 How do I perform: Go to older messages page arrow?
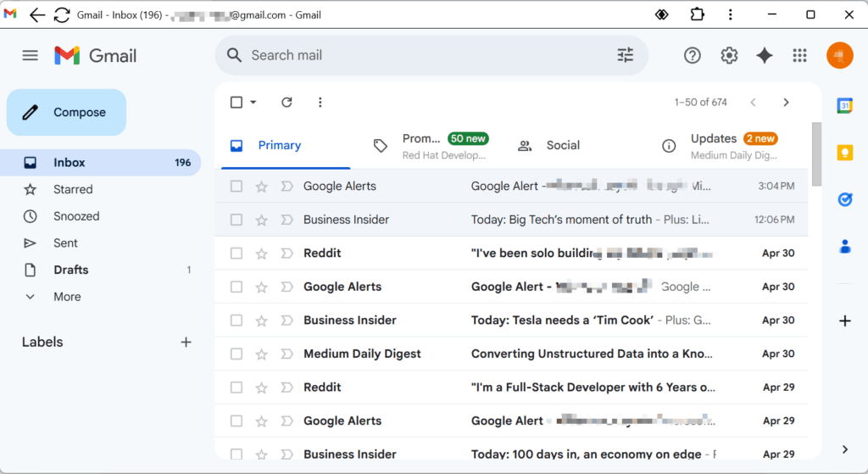[x=786, y=102]
